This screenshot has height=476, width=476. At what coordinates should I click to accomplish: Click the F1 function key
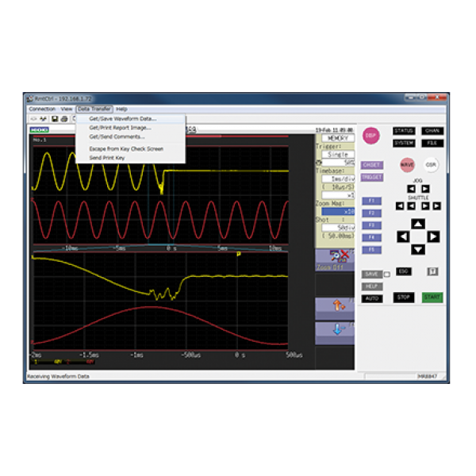[x=370, y=202]
